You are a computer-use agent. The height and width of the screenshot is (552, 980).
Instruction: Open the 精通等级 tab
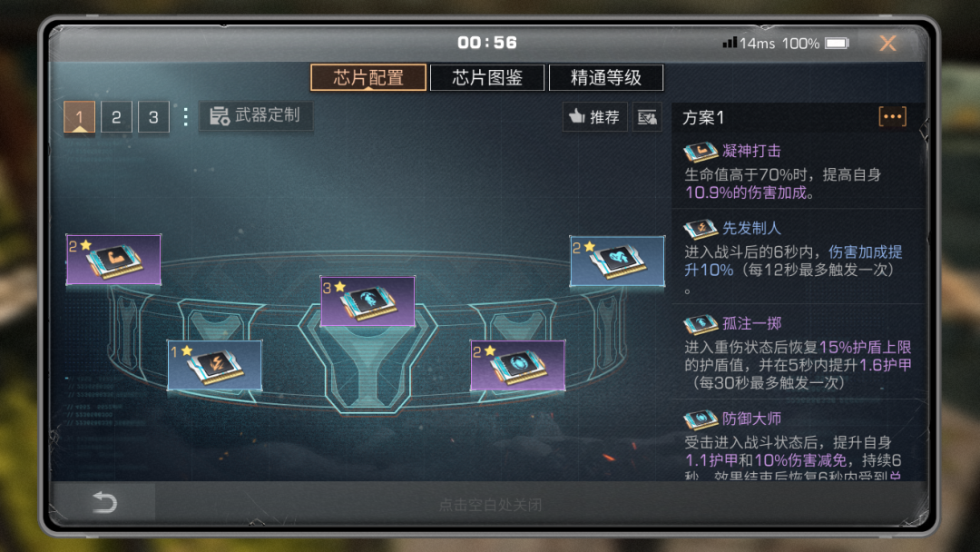pyautogui.click(x=605, y=77)
